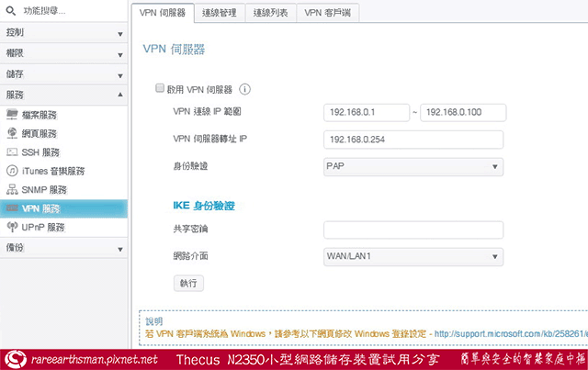Viewport: 588px width, 370px height.
Task: Expand the 儲存 section
Action: (x=63, y=74)
